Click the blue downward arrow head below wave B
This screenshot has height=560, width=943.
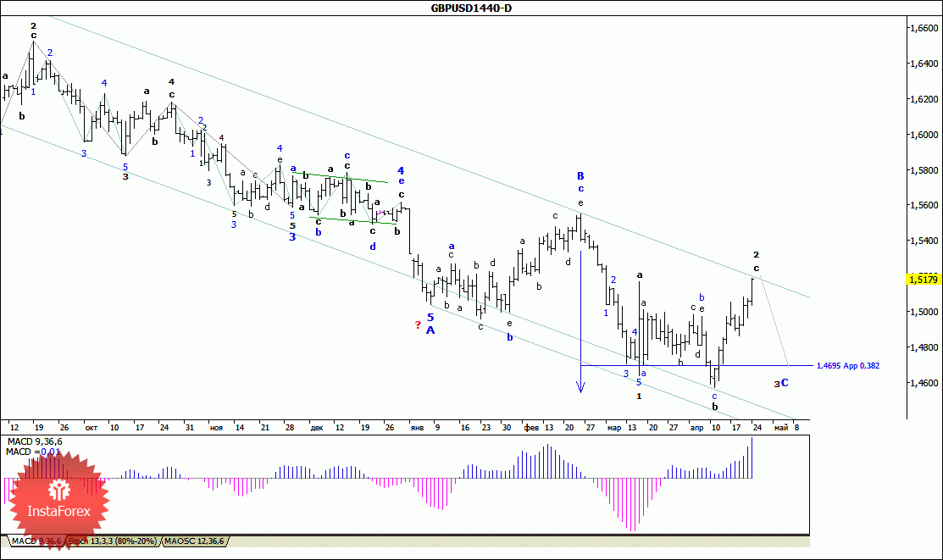(580, 387)
